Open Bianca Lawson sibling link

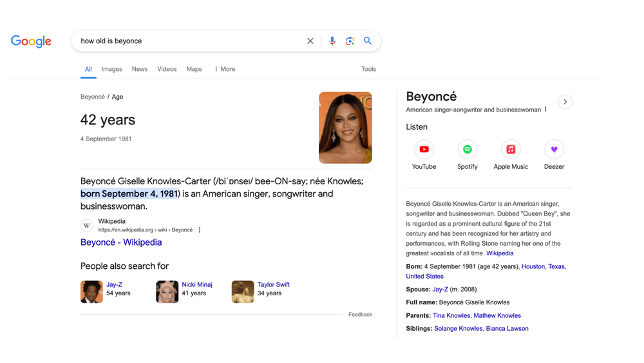tap(507, 328)
